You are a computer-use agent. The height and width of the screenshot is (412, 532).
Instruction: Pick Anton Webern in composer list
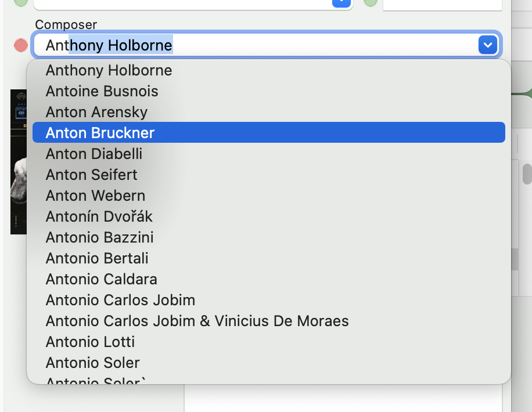95,196
